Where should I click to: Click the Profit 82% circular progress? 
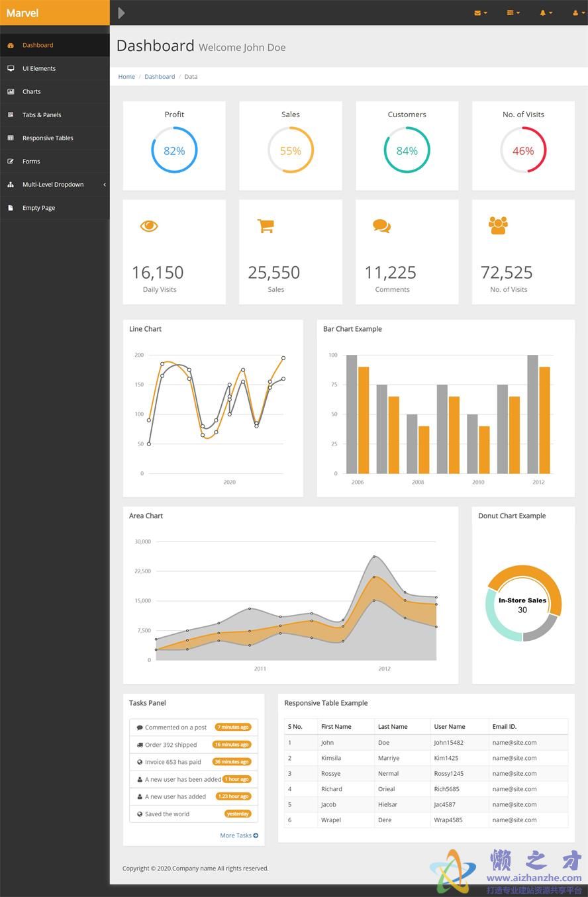(174, 150)
